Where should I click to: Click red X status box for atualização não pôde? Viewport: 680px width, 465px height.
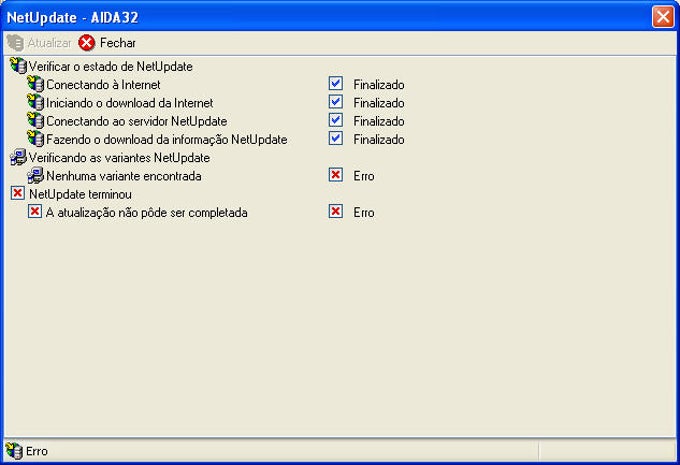coord(336,211)
